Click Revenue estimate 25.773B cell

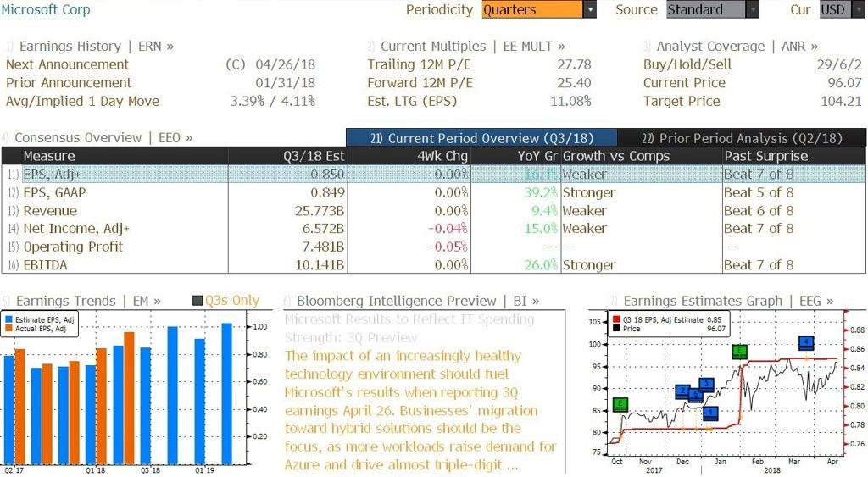pyautogui.click(x=320, y=211)
